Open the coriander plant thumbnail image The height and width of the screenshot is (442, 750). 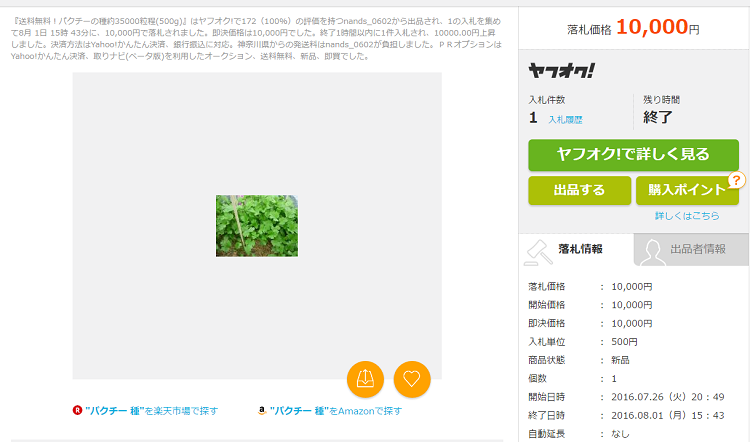[257, 226]
